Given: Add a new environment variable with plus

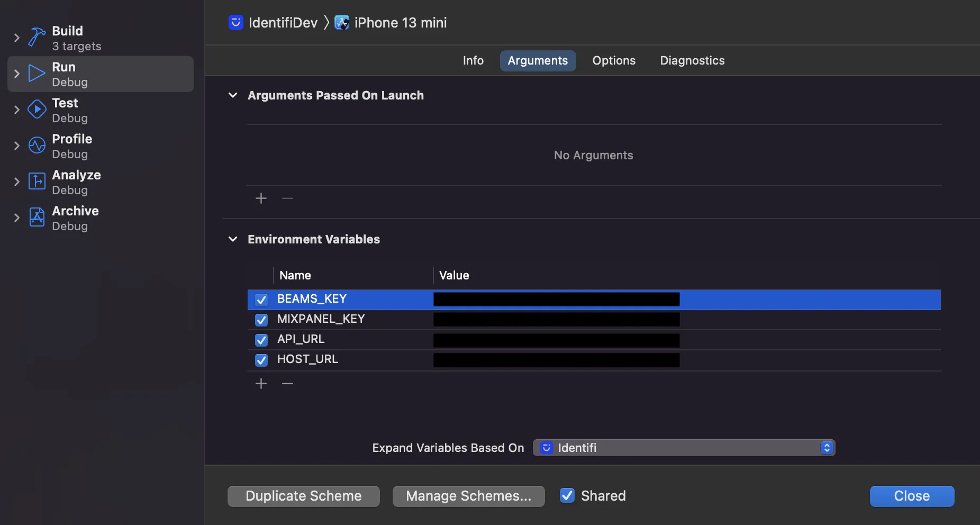Looking at the screenshot, I should [x=261, y=384].
